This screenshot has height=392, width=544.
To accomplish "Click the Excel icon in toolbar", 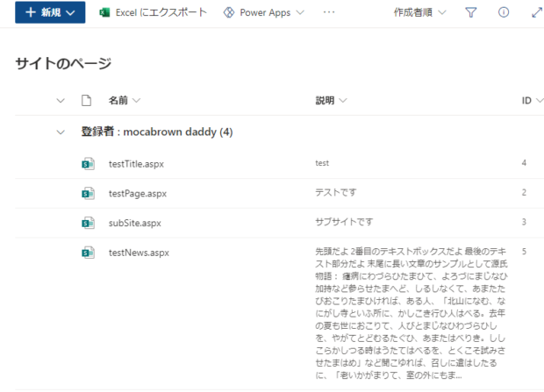I will pos(104,13).
